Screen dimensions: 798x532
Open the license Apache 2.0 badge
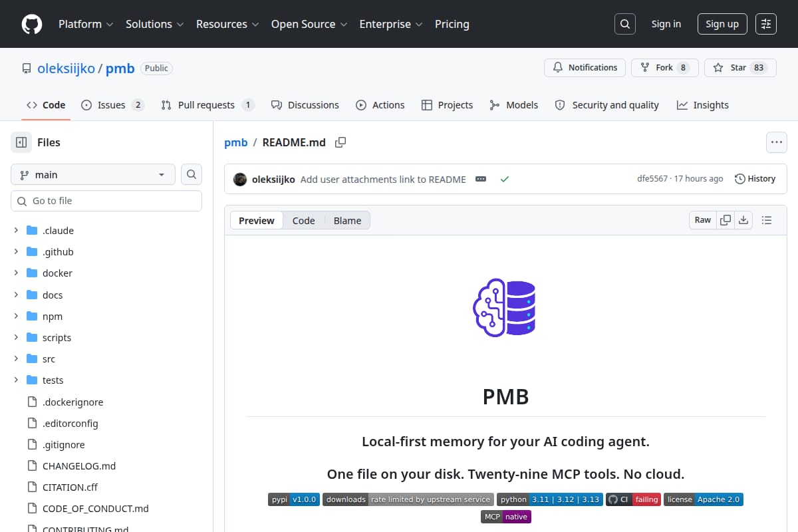coord(703,499)
